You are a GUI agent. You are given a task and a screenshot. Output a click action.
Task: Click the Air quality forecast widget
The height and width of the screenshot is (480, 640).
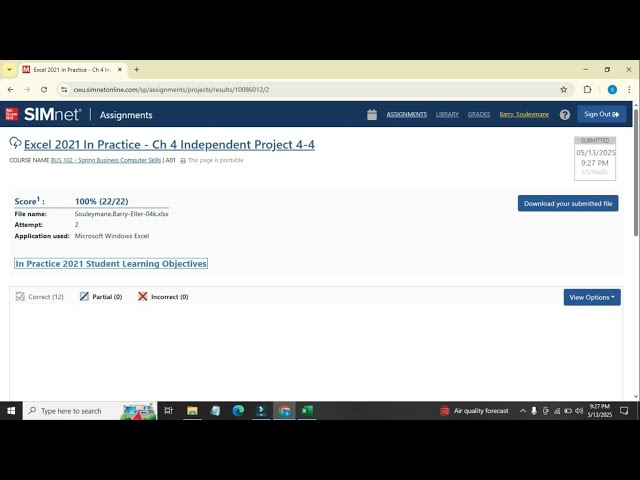pyautogui.click(x=474, y=411)
